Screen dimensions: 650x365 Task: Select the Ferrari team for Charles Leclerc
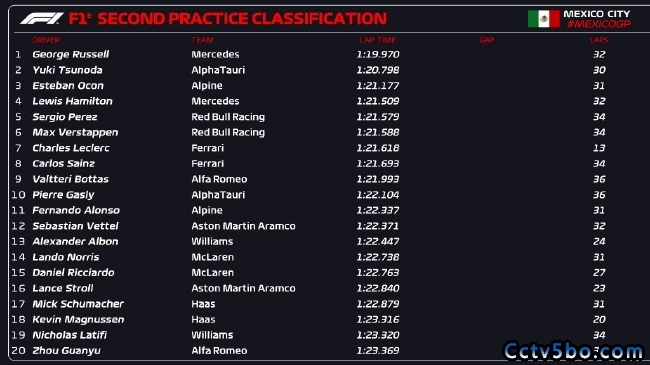click(x=207, y=148)
